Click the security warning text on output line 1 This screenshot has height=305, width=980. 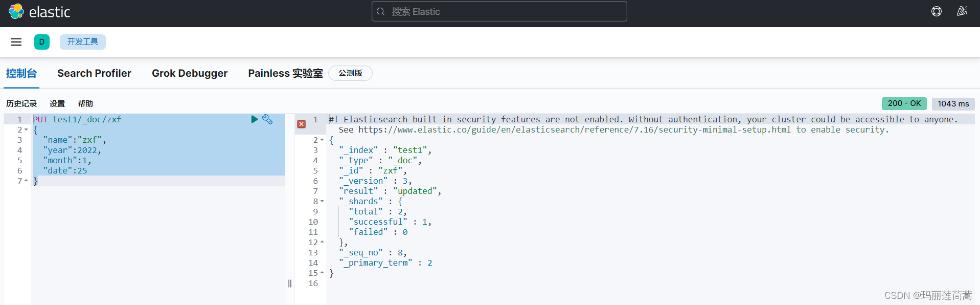[x=643, y=119]
